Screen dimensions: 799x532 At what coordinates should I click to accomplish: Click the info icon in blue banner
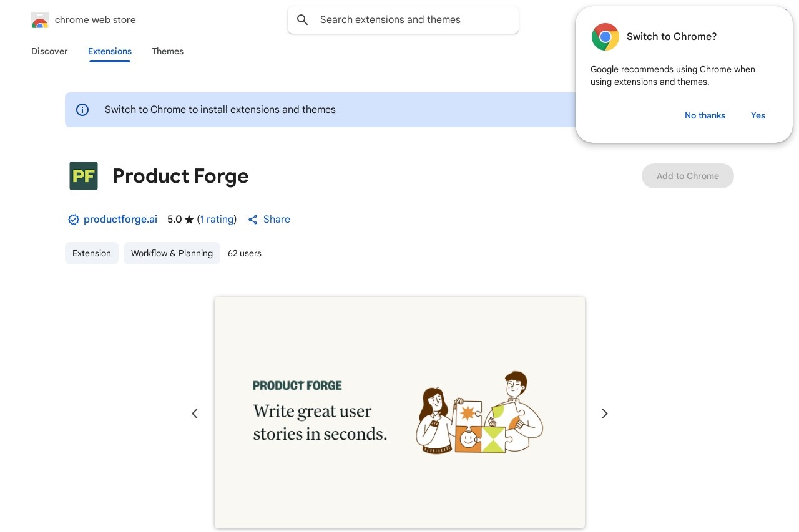pos(82,110)
